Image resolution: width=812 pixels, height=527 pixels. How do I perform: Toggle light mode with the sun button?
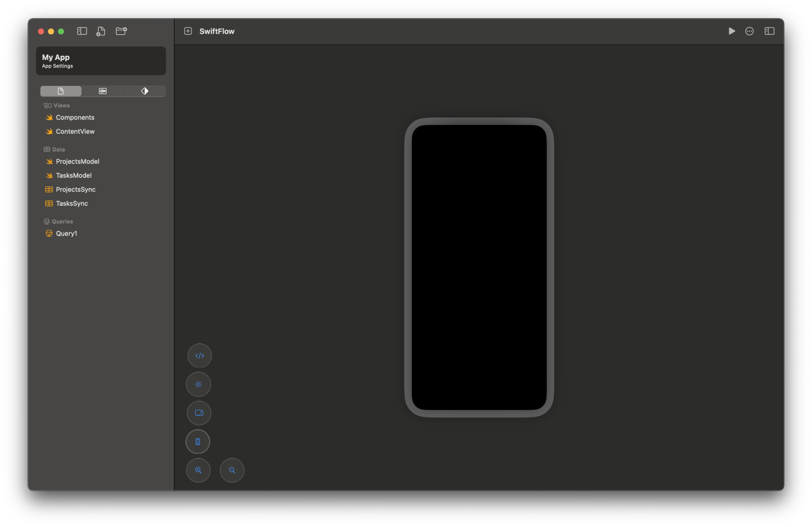tap(198, 384)
